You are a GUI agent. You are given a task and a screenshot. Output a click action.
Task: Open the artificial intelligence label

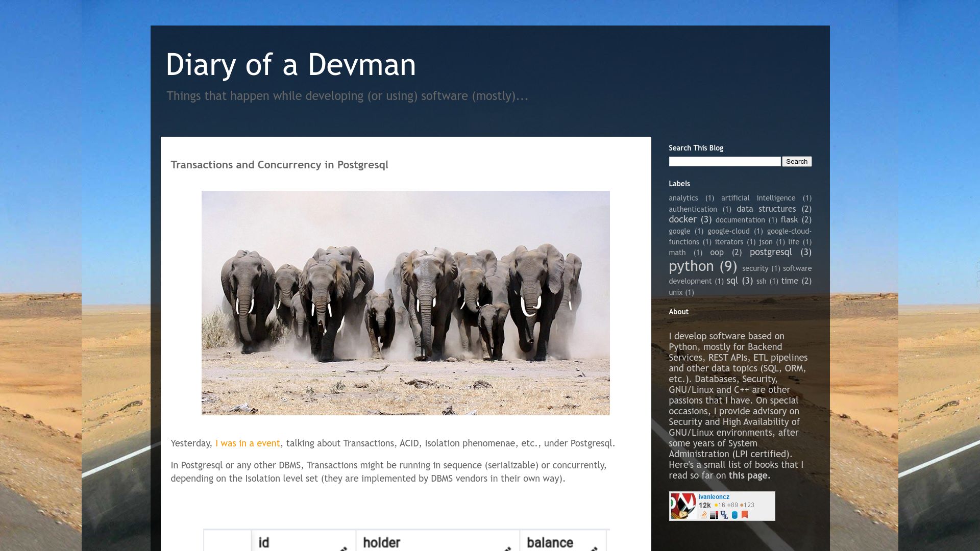758,198
